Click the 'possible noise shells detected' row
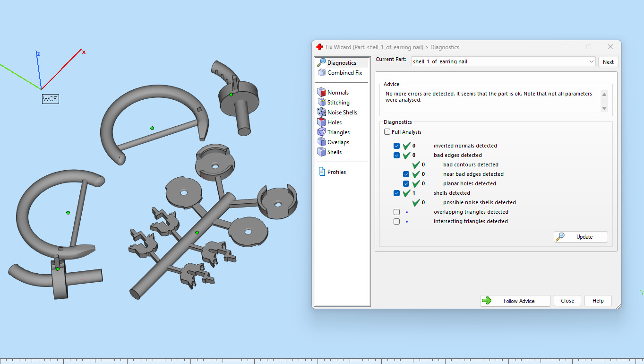The image size is (644, 364). click(480, 202)
